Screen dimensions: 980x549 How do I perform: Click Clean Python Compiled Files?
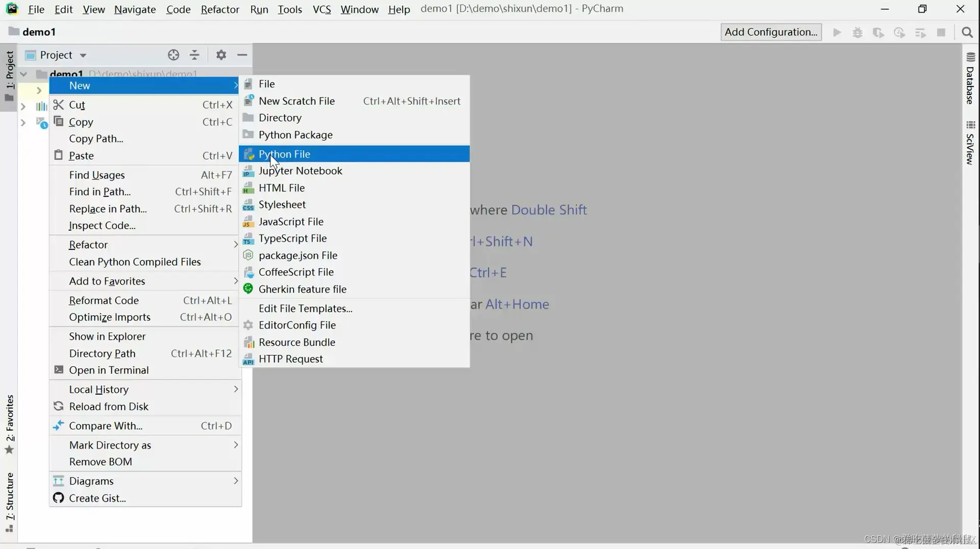(x=145, y=262)
